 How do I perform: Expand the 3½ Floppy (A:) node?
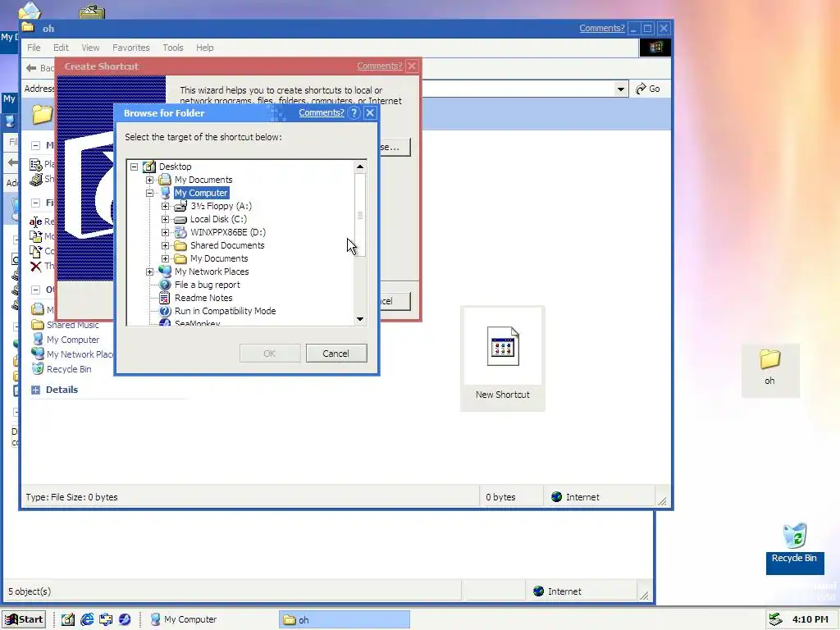165,206
